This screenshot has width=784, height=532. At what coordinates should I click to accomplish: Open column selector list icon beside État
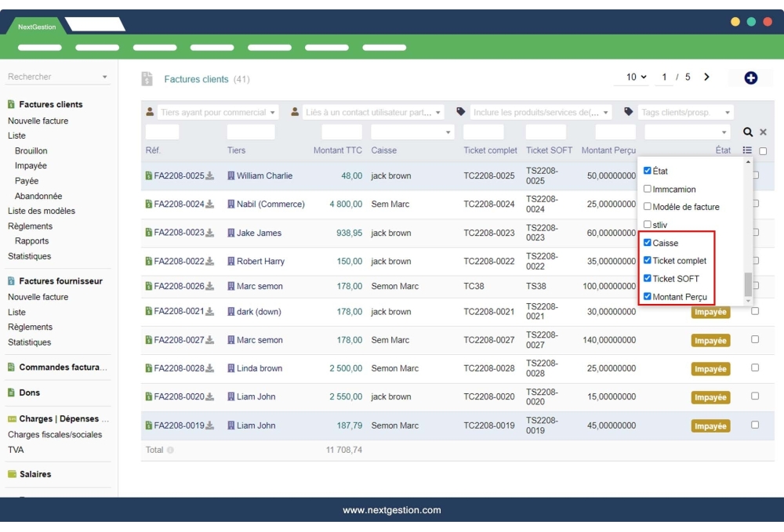click(747, 150)
